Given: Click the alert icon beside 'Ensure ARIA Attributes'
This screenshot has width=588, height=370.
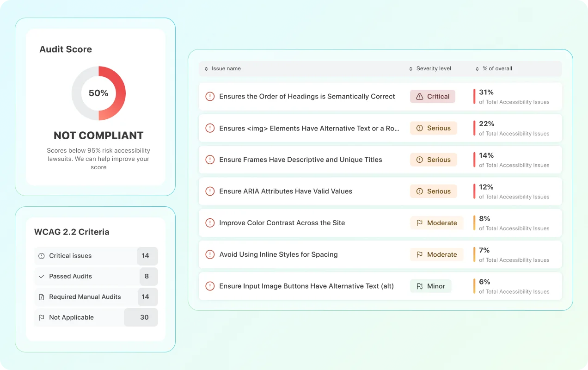Looking at the screenshot, I should tap(210, 191).
